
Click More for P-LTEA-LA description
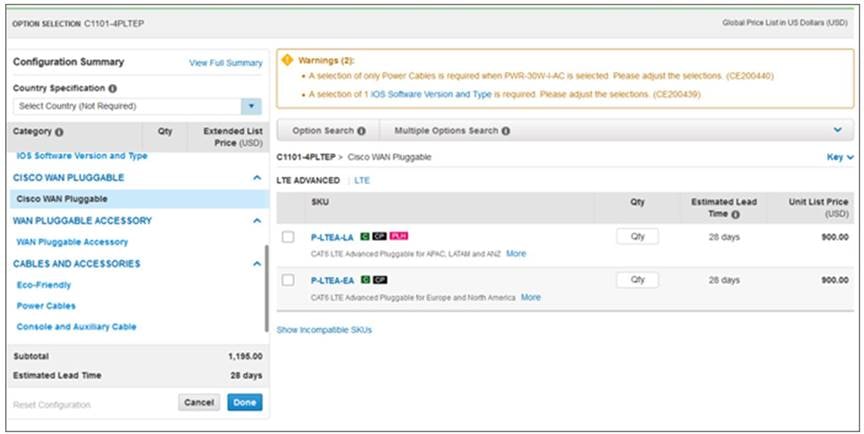(516, 253)
